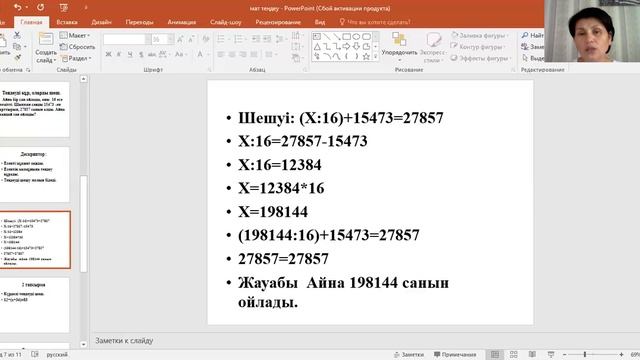Toggle underline Ч formatting
The height and width of the screenshot is (360, 640).
click(130, 54)
